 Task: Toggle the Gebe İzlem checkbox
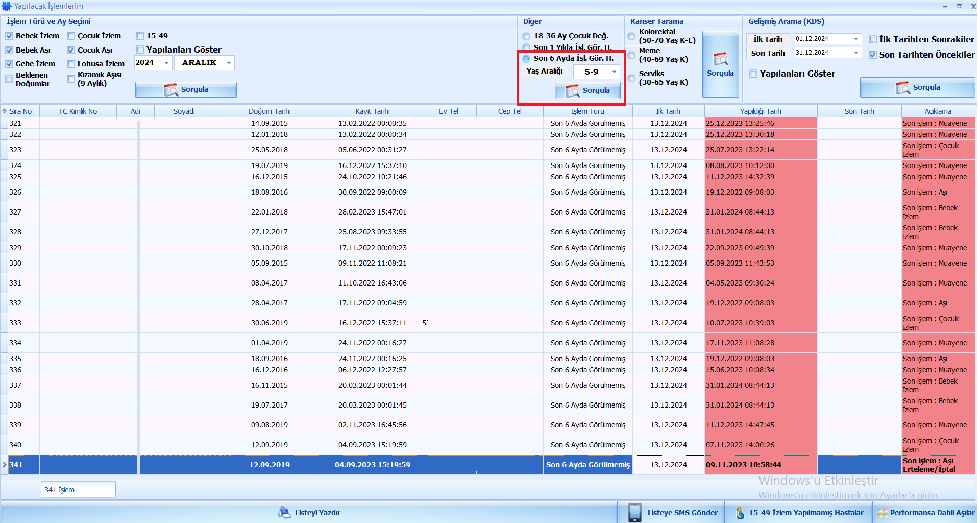[9, 64]
